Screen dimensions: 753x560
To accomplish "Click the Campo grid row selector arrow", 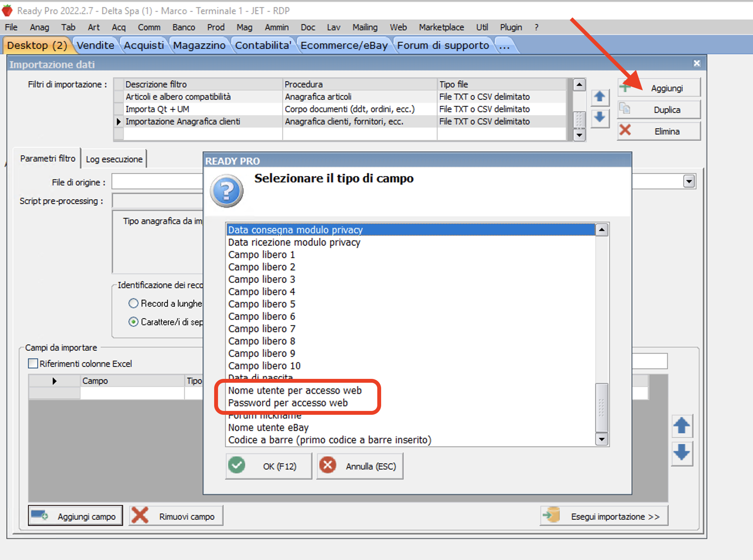I will 55,381.
